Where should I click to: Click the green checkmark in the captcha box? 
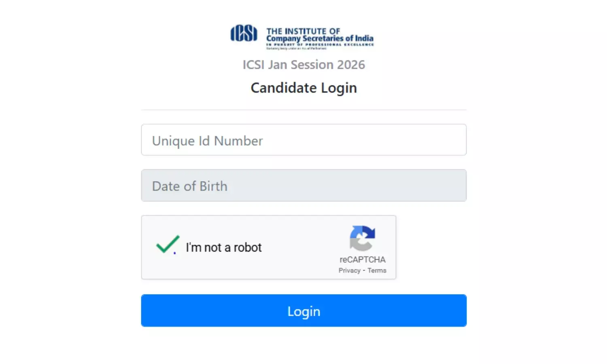click(167, 245)
